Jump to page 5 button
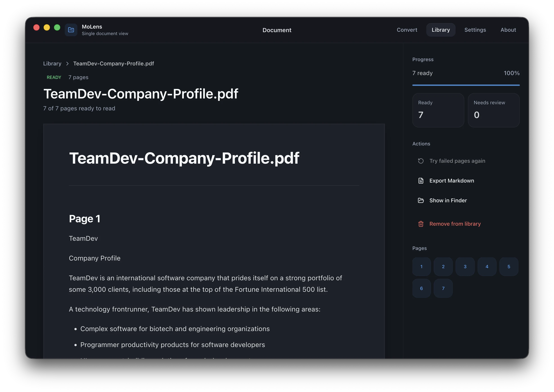Image resolution: width=554 pixels, height=392 pixels. click(x=509, y=267)
